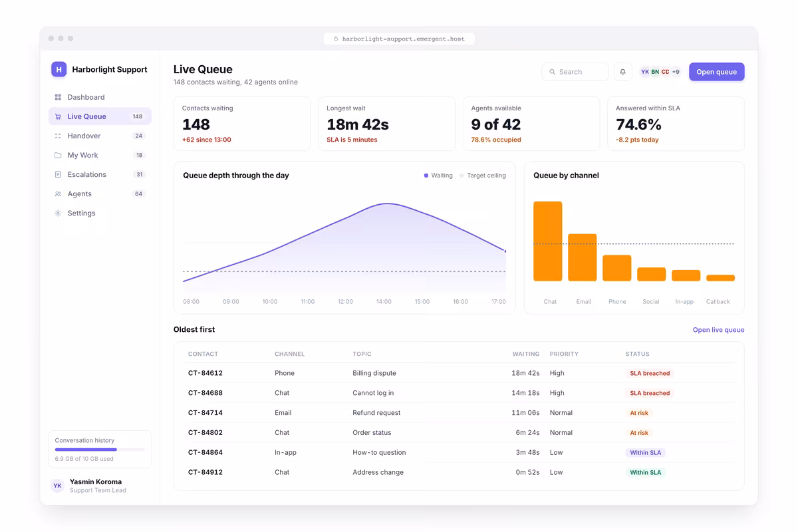The image size is (798, 532).
Task: Open the Dashboard menu item
Action: pyautogui.click(x=100, y=97)
